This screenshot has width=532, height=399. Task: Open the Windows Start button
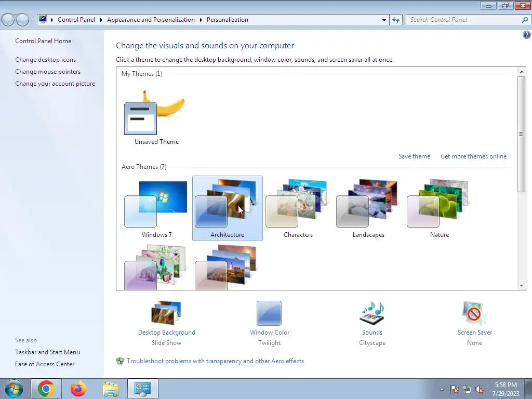click(14, 389)
